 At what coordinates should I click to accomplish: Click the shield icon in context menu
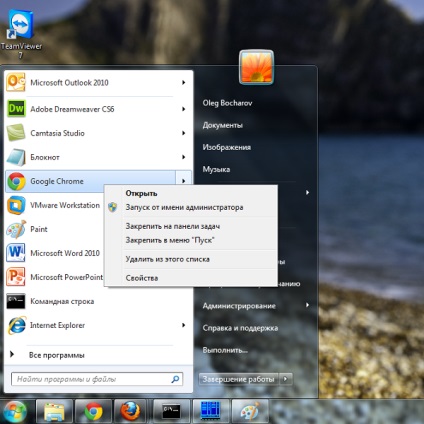113,207
